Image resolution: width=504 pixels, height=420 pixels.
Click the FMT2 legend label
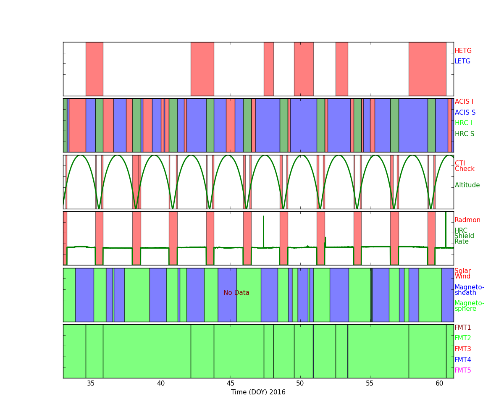(463, 338)
